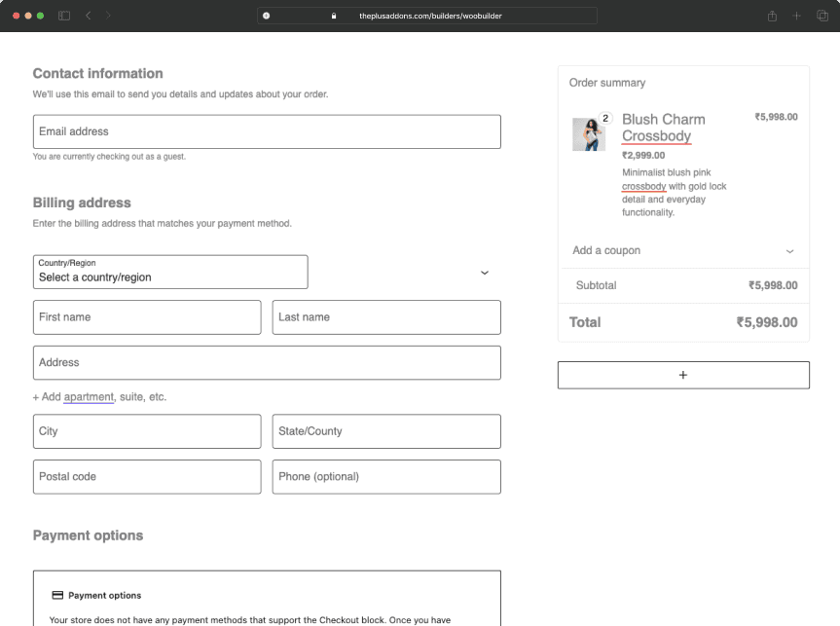
Task: Click the privacy shield in the address bar
Action: [266, 16]
